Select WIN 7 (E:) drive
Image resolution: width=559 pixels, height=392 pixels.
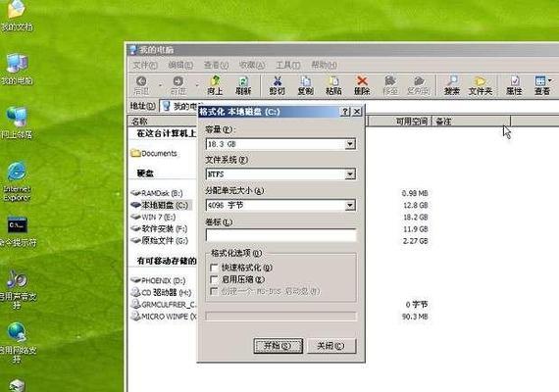pos(153,217)
